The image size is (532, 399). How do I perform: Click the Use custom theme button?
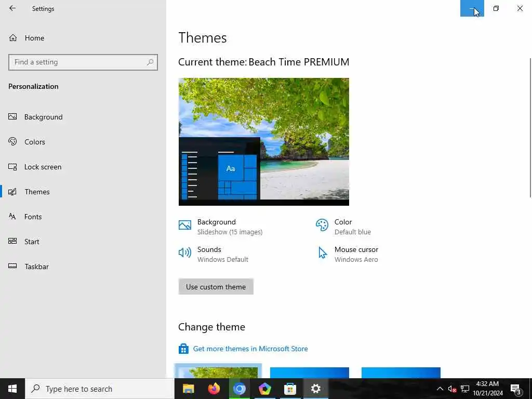tap(216, 287)
